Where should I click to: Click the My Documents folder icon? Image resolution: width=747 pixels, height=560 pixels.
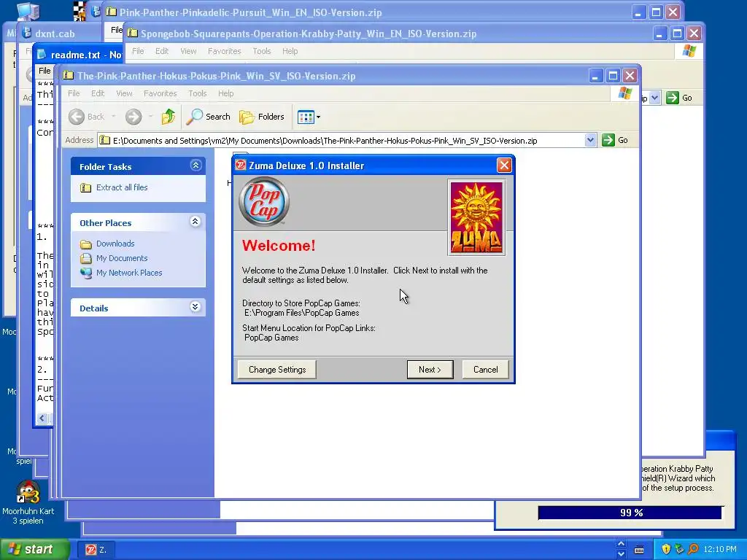point(86,259)
